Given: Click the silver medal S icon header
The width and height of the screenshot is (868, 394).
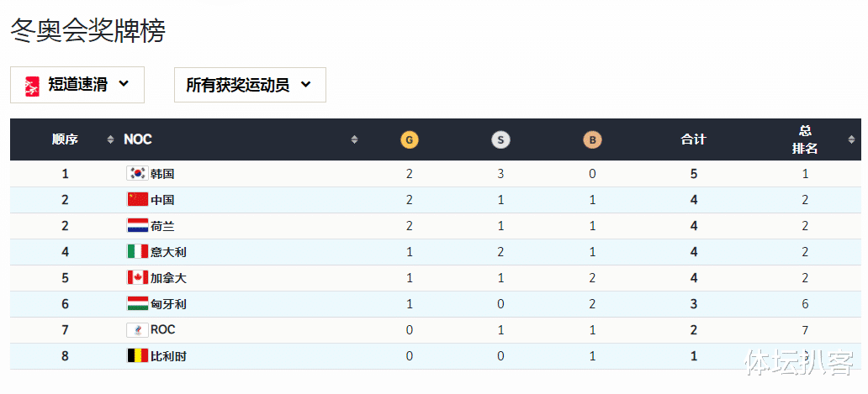Looking at the screenshot, I should pos(500,139).
